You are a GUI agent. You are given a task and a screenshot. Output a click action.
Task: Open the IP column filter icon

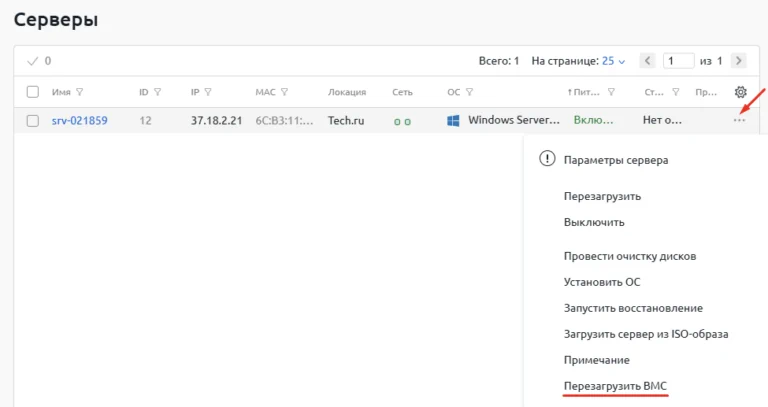pyautogui.click(x=208, y=92)
